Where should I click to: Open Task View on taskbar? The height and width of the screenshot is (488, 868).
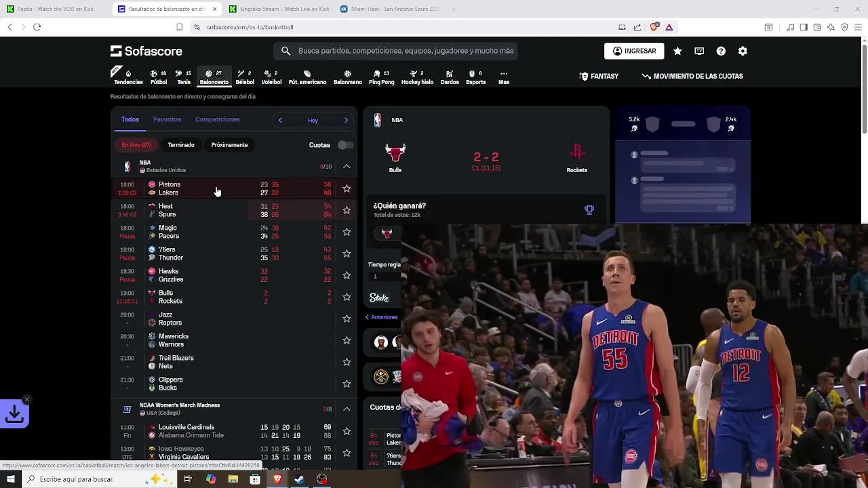(x=188, y=479)
